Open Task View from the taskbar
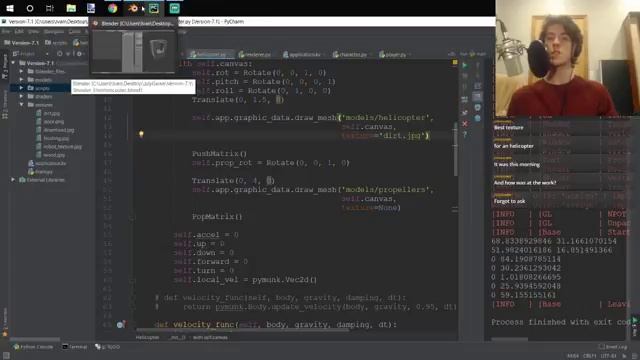Screen dimensions: 640x360 [x=50, y=8]
